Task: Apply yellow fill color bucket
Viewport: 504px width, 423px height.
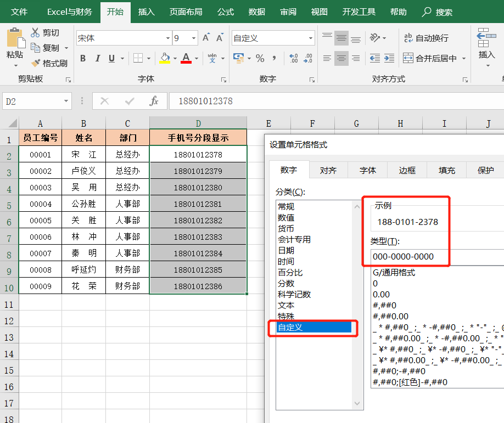Action: pyautogui.click(x=165, y=59)
